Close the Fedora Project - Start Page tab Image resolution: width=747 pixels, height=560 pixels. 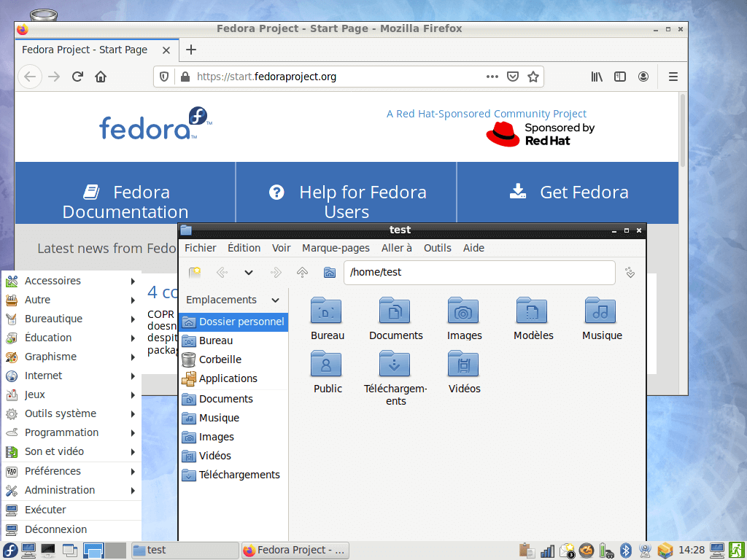coord(166,50)
